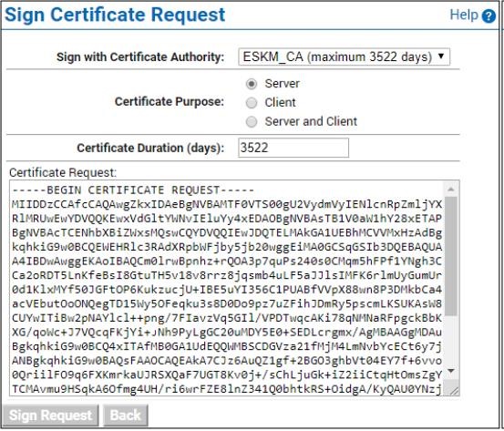Click the blue Help question mark icon
Image resolution: width=504 pixels, height=431 pixels.
(489, 16)
